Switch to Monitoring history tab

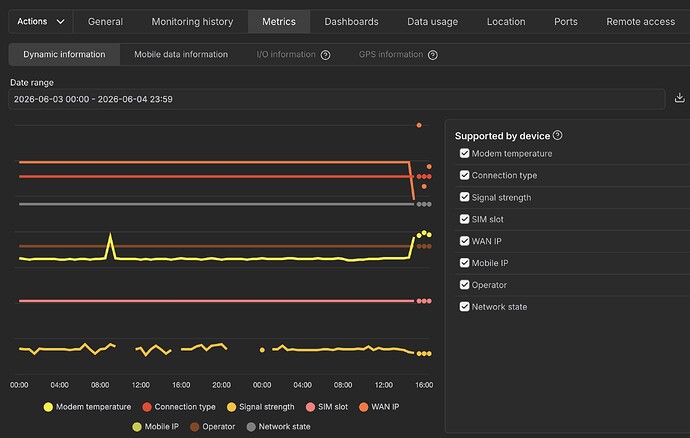coord(192,22)
